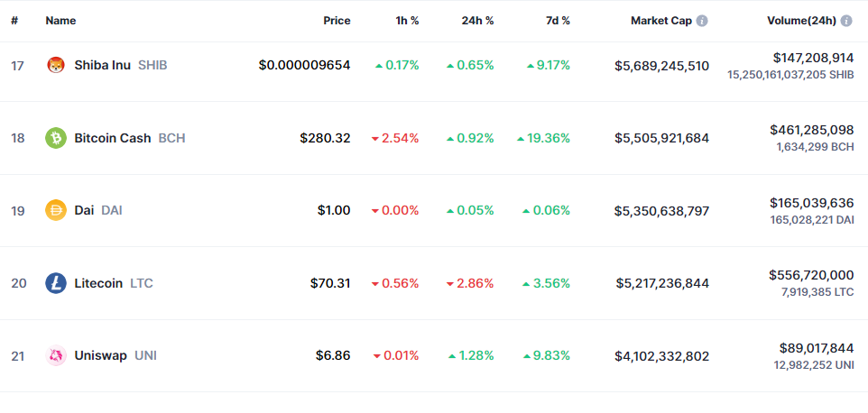Click the Market Cap info icon

tap(702, 20)
